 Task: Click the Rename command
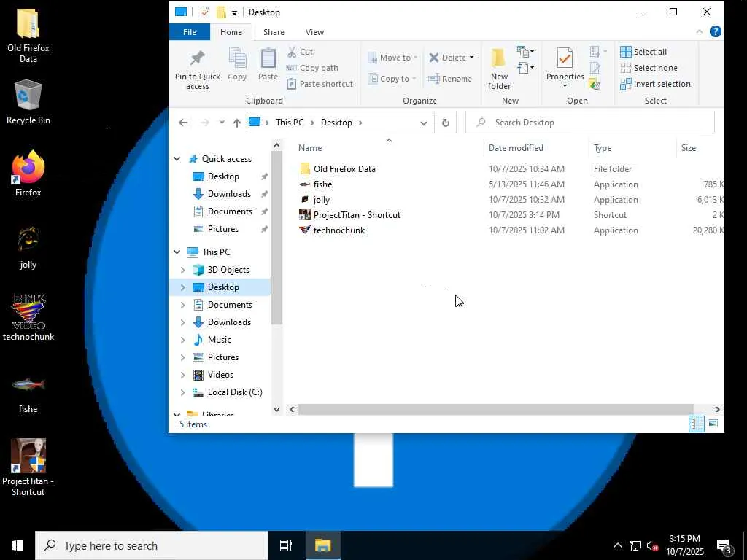pyautogui.click(x=449, y=79)
